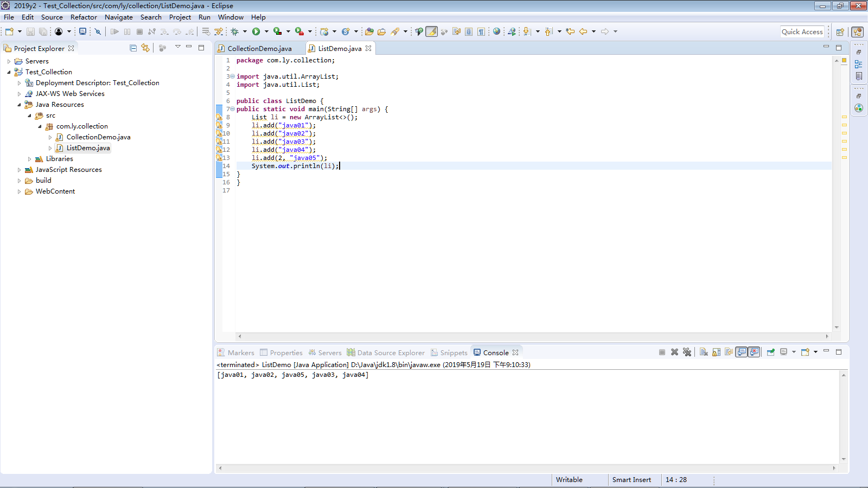Toggle Block Selection Mode icon
This screenshot has width=868, height=488.
point(469,31)
